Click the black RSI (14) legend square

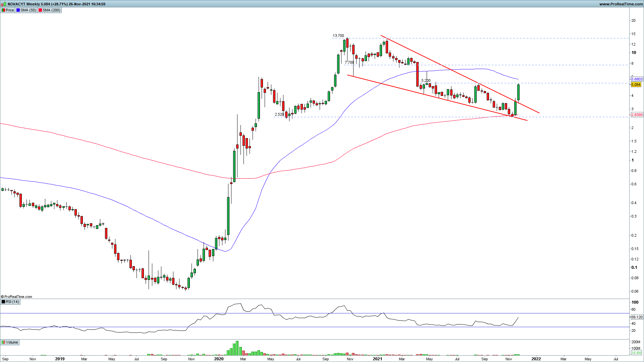3,302
